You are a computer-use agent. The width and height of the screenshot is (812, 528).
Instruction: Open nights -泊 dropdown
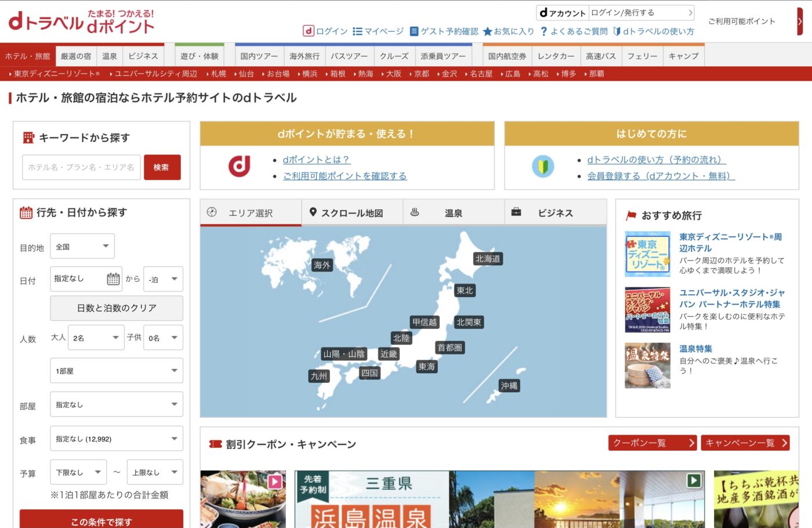pos(163,279)
